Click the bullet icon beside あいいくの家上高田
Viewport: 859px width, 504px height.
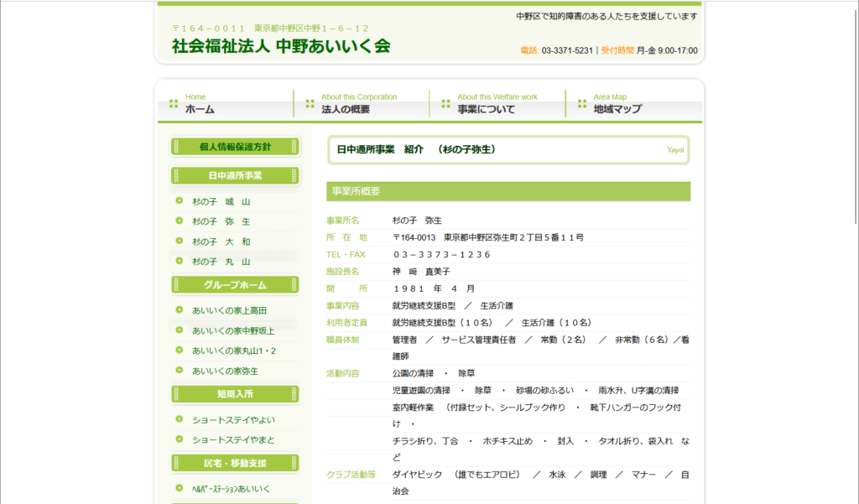179,310
